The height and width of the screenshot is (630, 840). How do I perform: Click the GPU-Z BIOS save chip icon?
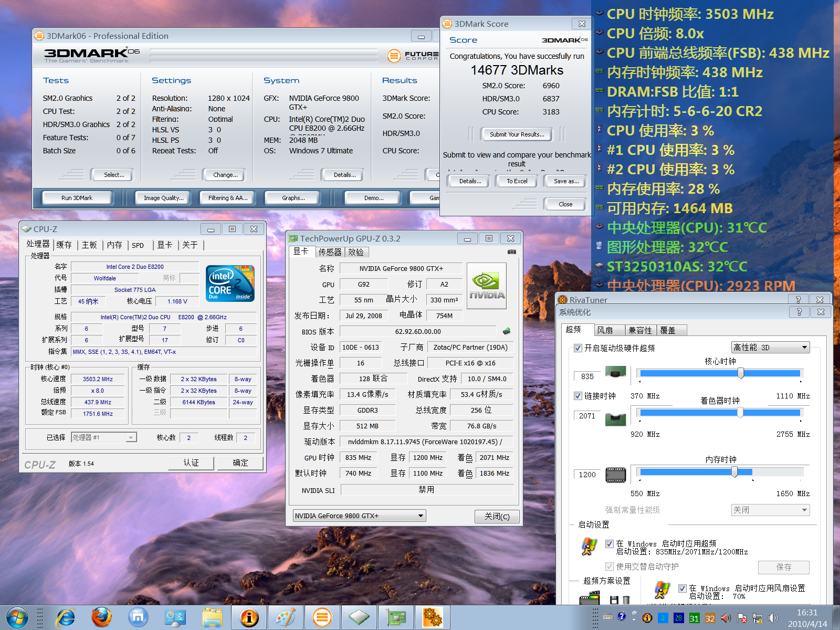click(506, 331)
